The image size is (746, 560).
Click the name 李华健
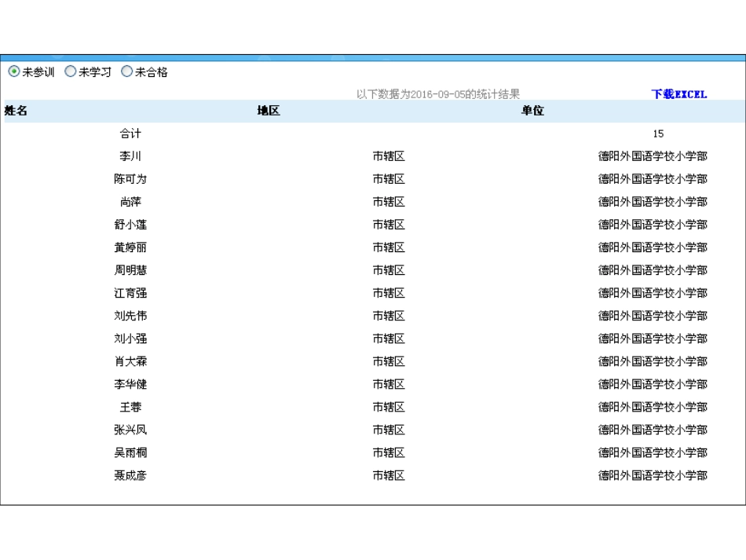(x=130, y=384)
